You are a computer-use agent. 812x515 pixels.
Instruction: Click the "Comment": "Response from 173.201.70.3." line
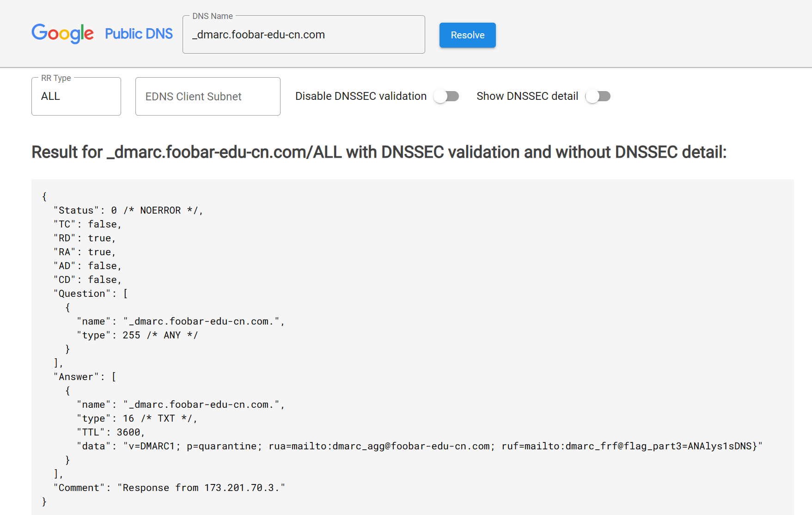tap(170, 488)
